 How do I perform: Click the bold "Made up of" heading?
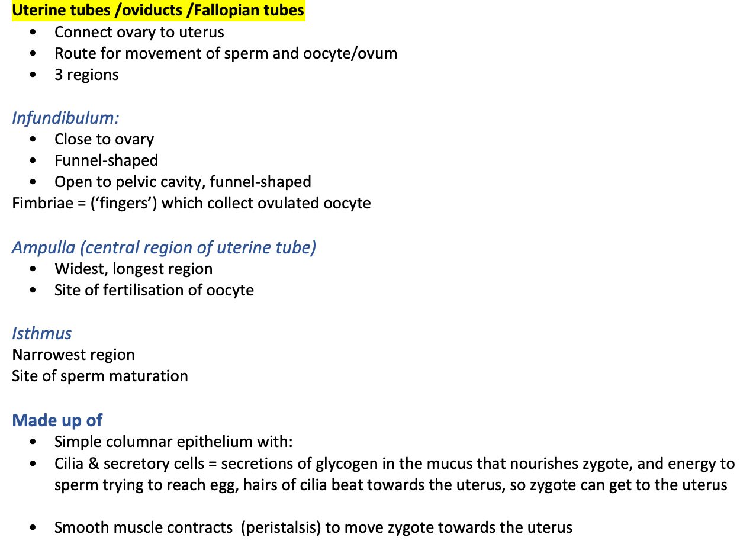[x=57, y=420]
